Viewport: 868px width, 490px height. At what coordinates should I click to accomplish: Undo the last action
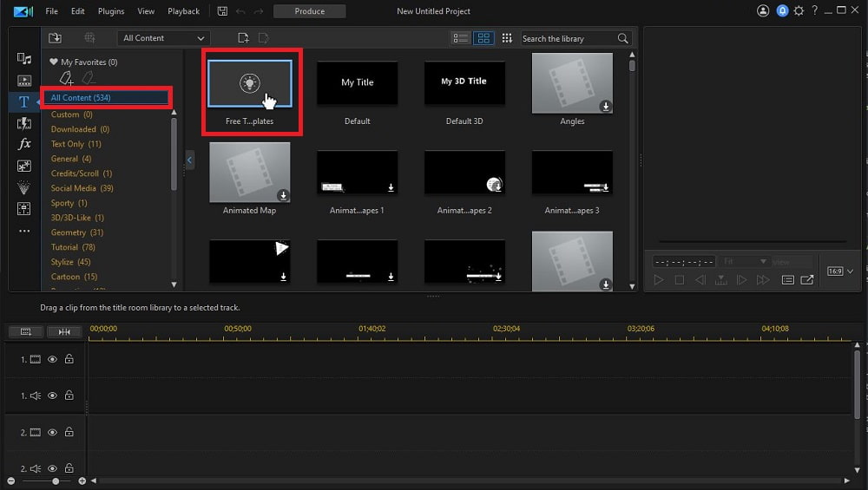(240, 11)
